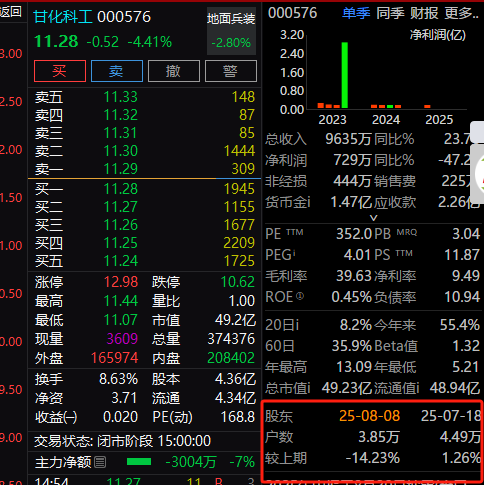This screenshot has width=484, height=485.
Task: Click the green 主力净额 flow bar
Action: pos(139,462)
